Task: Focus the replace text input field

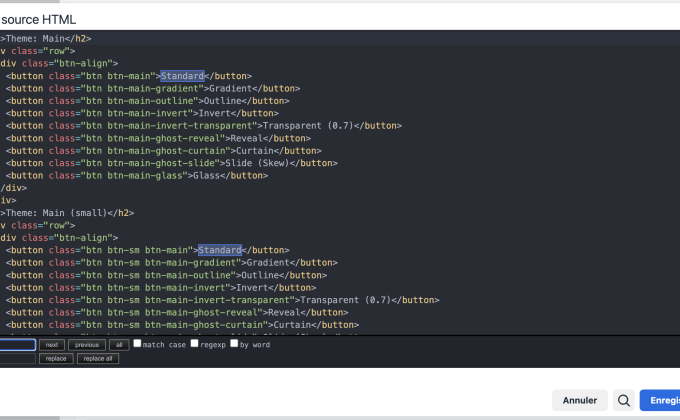Action: [17, 359]
